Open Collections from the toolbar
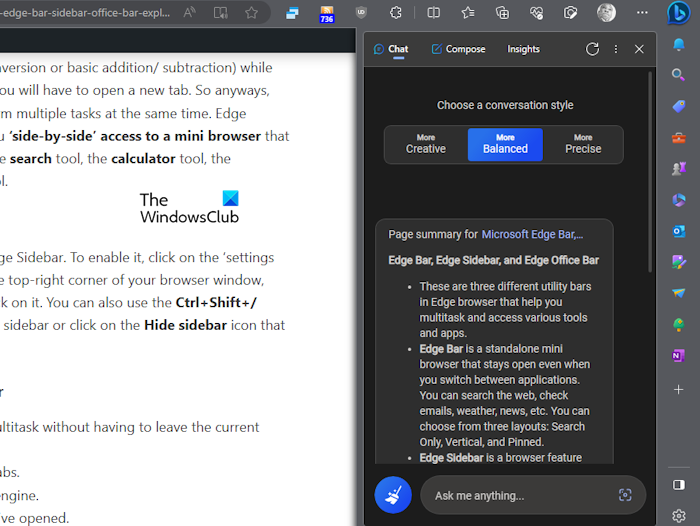 502,13
